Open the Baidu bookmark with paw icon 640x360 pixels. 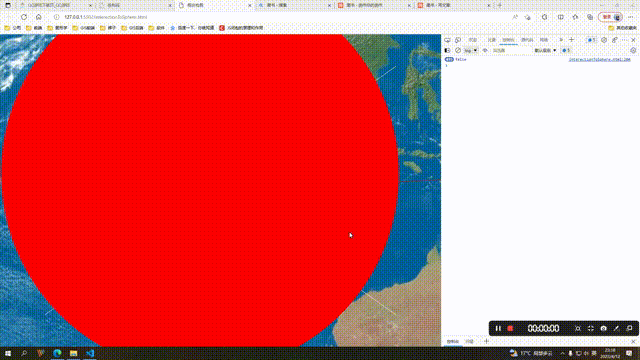pyautogui.click(x=192, y=28)
